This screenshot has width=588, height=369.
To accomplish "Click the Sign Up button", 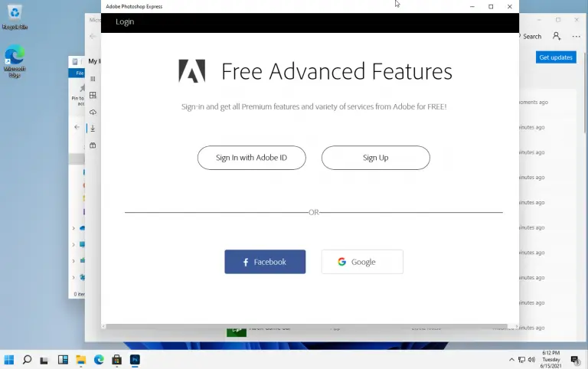I will (x=375, y=158).
